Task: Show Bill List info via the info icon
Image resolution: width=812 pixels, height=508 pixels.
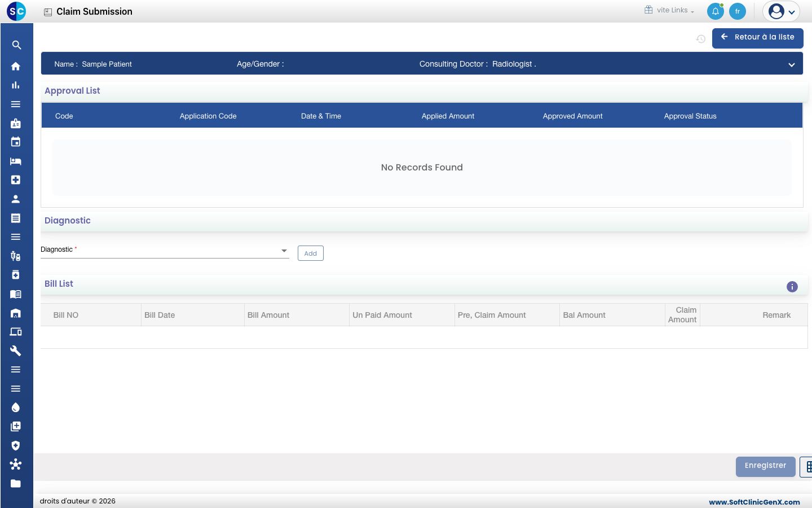Action: tap(792, 287)
